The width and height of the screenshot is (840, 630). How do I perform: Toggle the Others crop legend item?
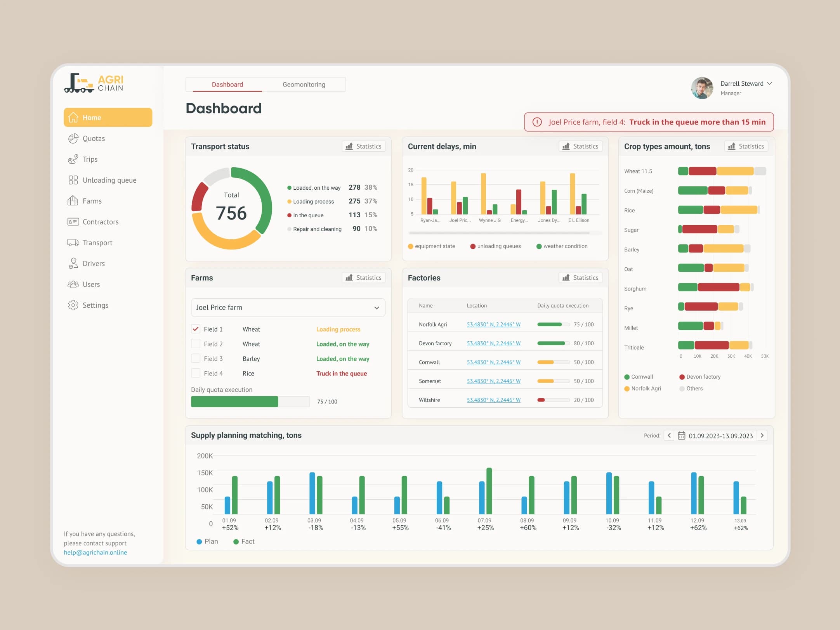coord(691,388)
